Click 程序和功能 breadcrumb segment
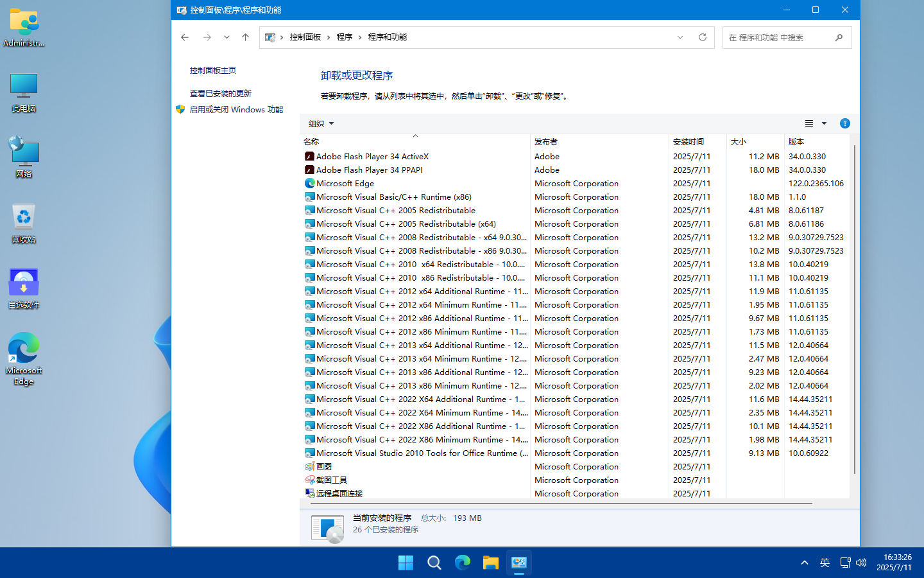924x578 pixels. click(388, 37)
